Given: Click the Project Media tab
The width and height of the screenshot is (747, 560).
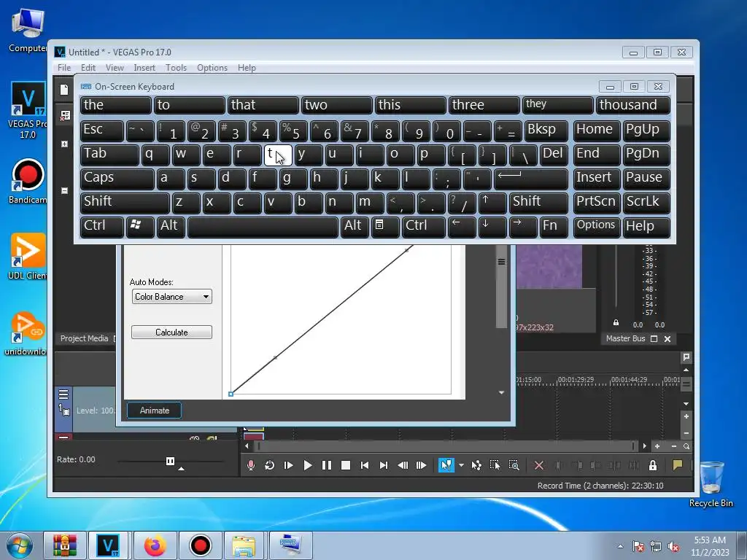Looking at the screenshot, I should tap(84, 338).
